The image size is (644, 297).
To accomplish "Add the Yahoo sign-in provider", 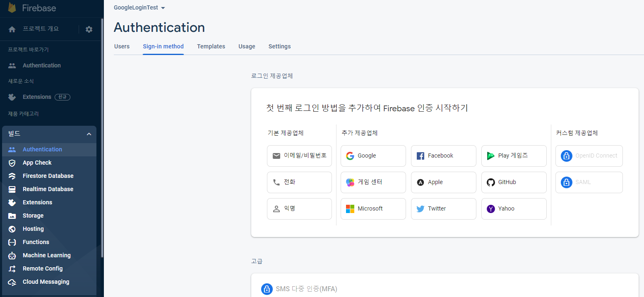I will coord(514,209).
